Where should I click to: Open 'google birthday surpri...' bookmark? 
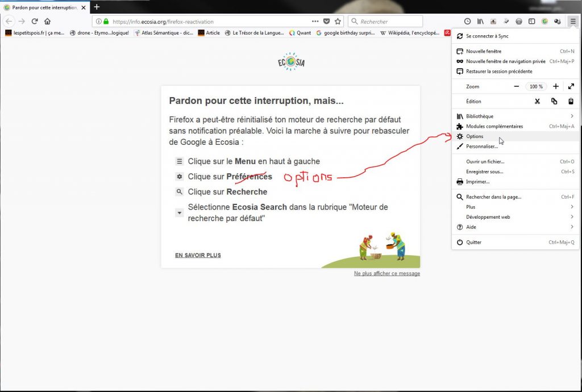pos(345,32)
